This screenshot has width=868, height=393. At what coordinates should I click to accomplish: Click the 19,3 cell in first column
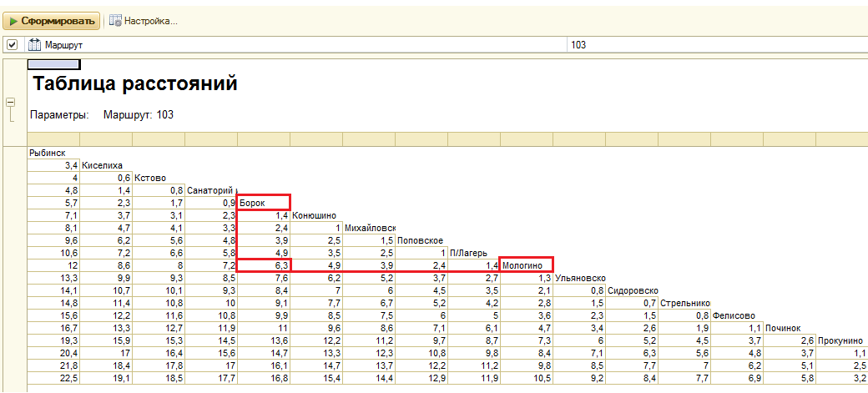tap(53, 340)
